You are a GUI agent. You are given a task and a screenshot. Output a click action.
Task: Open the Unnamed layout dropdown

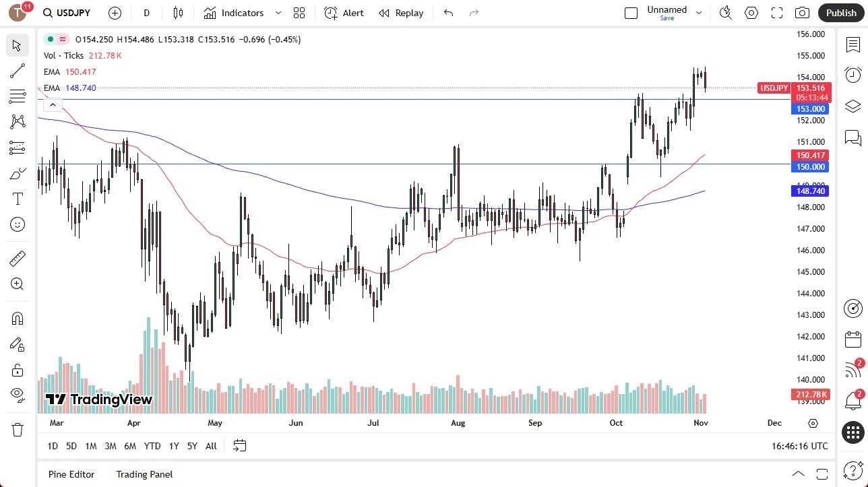(699, 11)
